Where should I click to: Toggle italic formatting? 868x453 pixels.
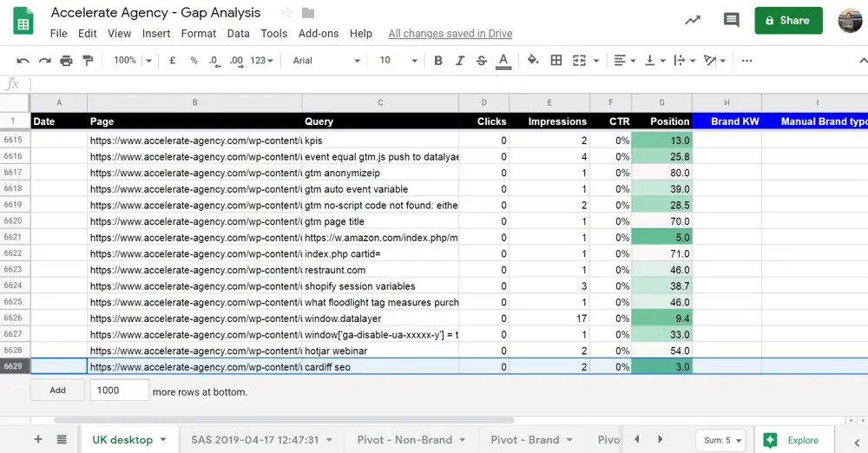[x=459, y=61]
